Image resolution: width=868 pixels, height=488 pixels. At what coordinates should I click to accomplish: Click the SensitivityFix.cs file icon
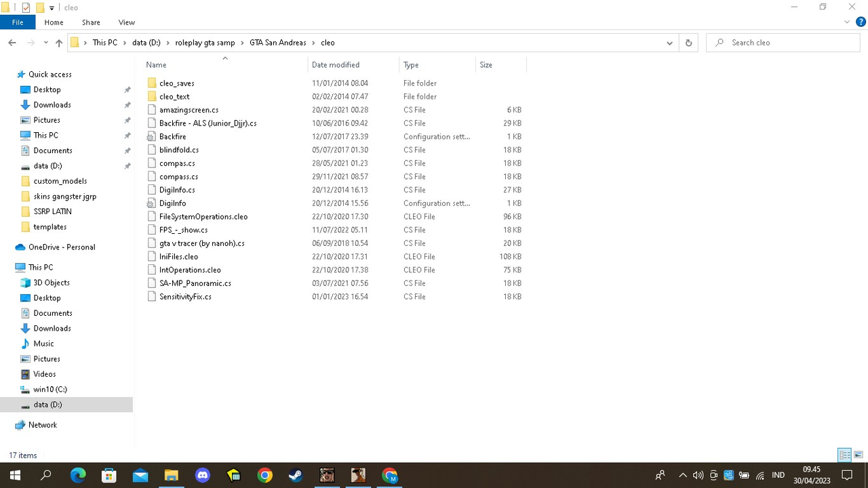coord(152,297)
